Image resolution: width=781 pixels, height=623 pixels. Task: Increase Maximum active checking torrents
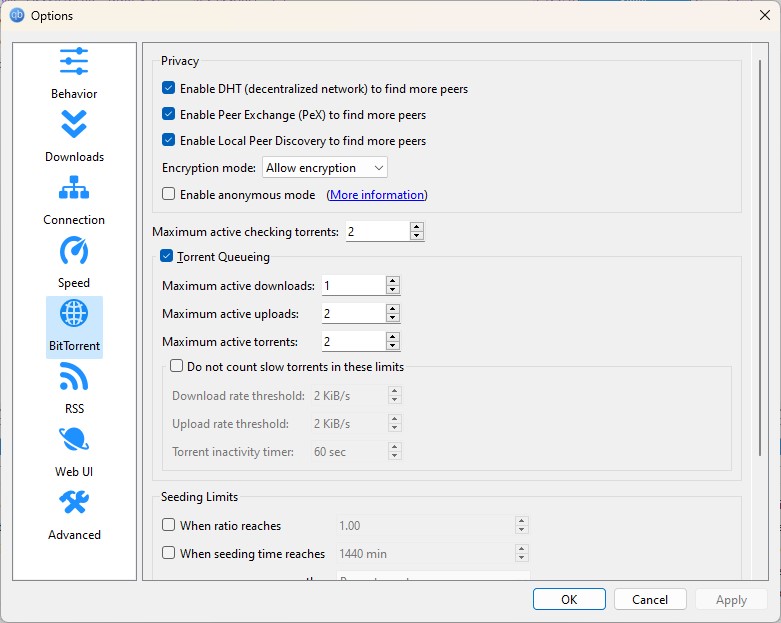[417, 227]
